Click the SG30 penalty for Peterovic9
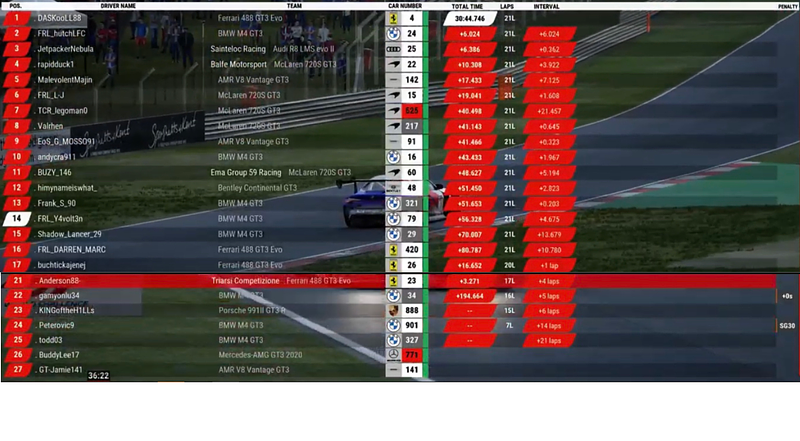 (787, 326)
